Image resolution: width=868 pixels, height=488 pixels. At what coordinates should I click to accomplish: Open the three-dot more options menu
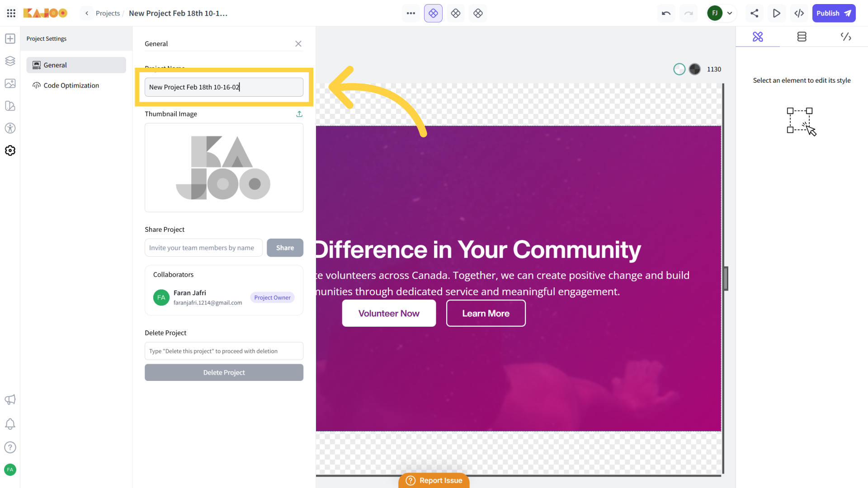click(410, 13)
